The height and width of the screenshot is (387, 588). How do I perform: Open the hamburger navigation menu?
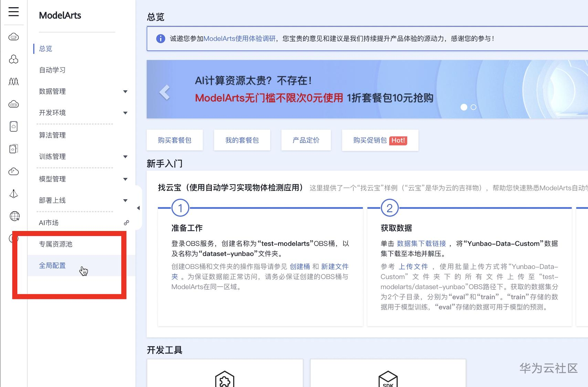coord(13,12)
